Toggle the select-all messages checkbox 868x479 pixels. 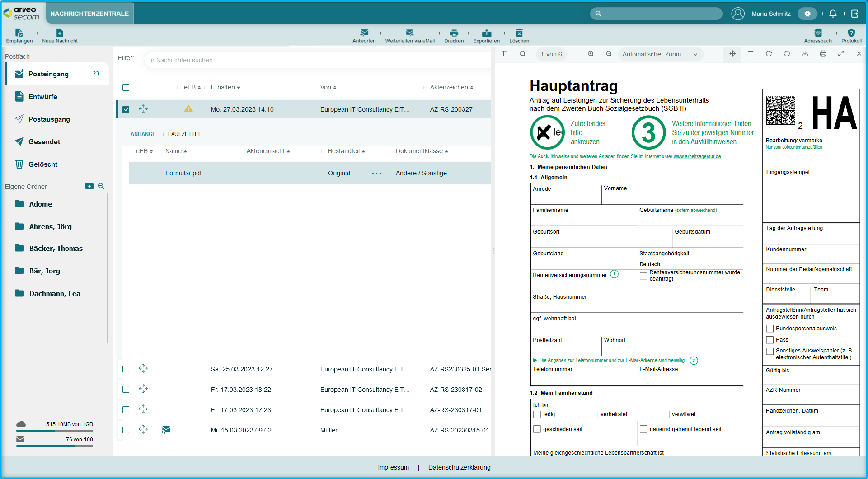click(126, 88)
